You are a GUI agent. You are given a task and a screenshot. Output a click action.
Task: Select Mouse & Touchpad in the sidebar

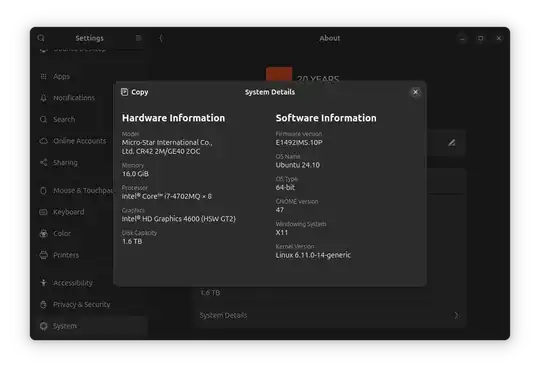point(91,190)
